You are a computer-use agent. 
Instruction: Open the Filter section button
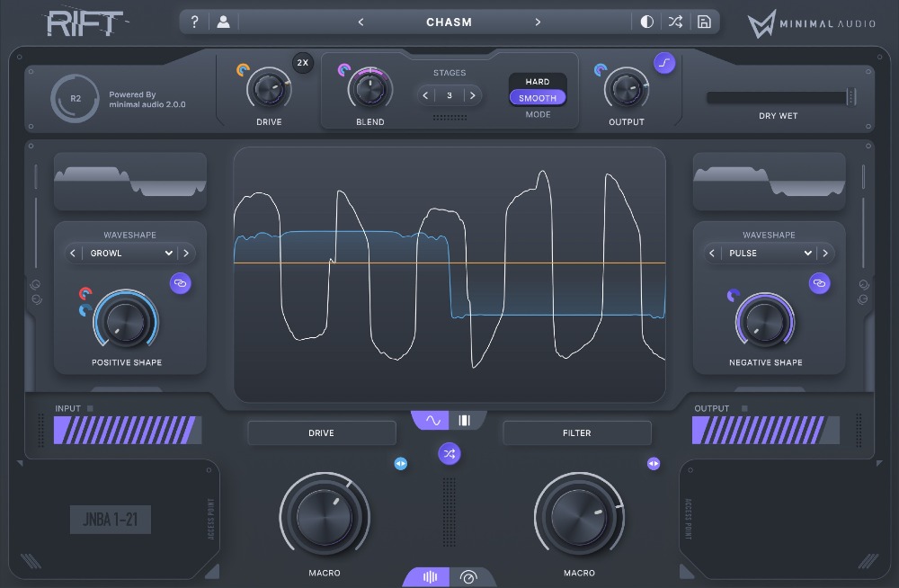[x=577, y=433]
